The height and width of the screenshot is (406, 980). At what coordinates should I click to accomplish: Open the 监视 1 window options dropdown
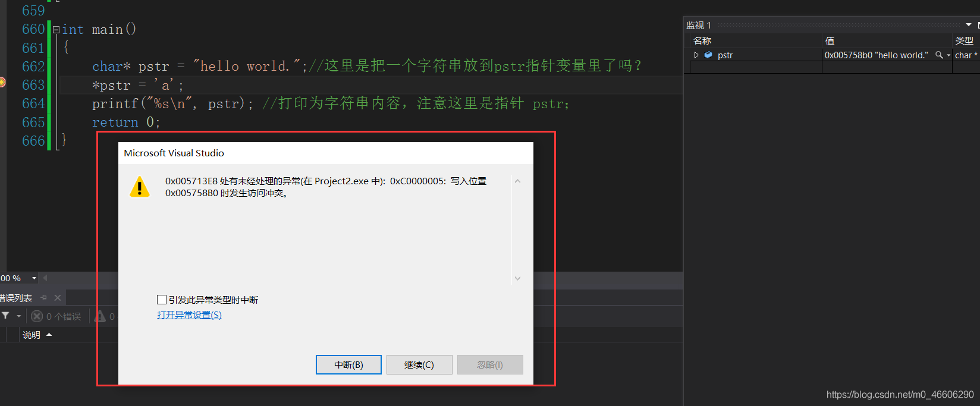click(969, 25)
